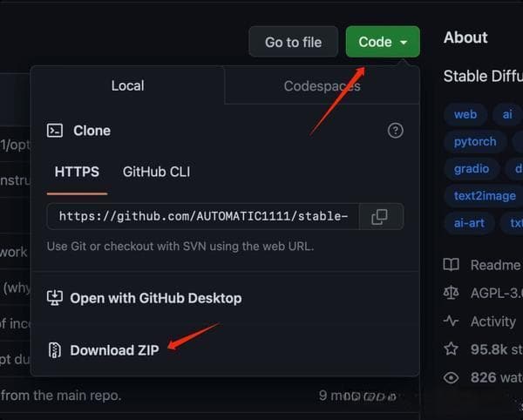Click the Activity pulse icon
The height and width of the screenshot is (420, 523).
[452, 321]
